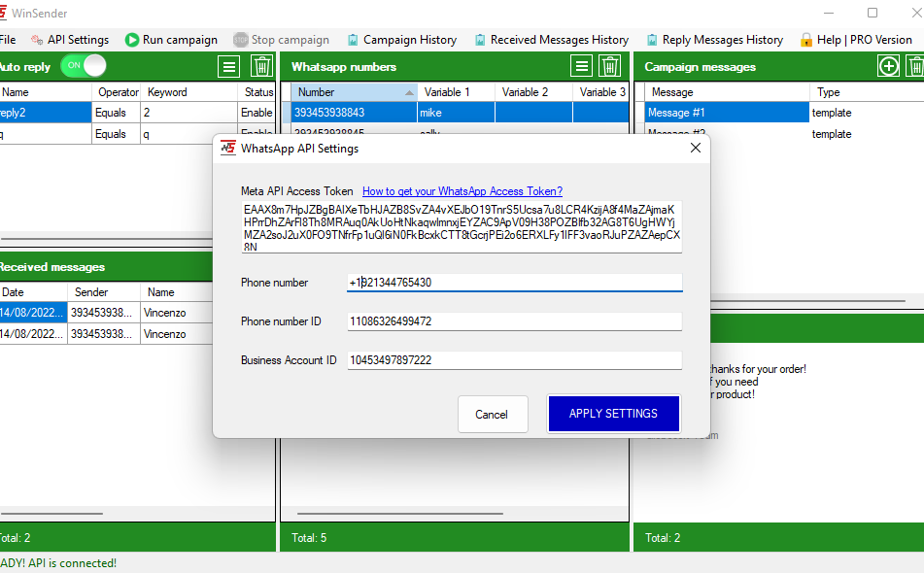Click the Auto reply panel trash icon
This screenshot has height=573, width=924.
pos(261,67)
